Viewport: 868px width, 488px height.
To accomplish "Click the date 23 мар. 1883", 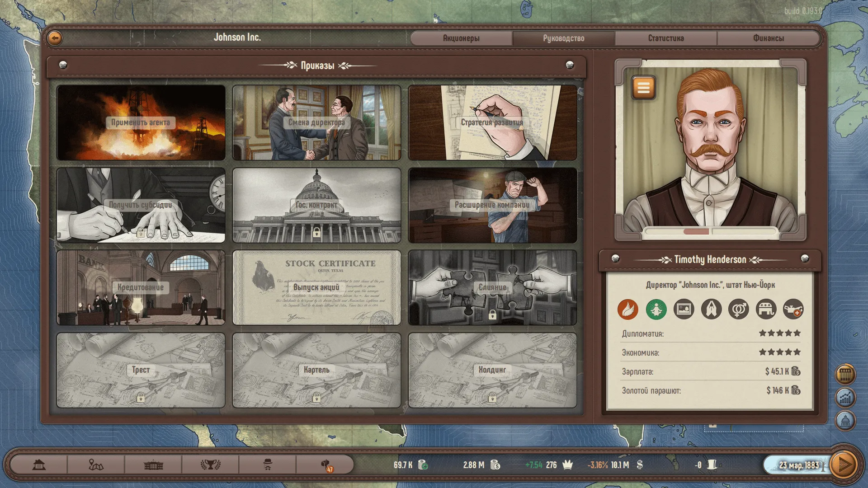I will 799,465.
